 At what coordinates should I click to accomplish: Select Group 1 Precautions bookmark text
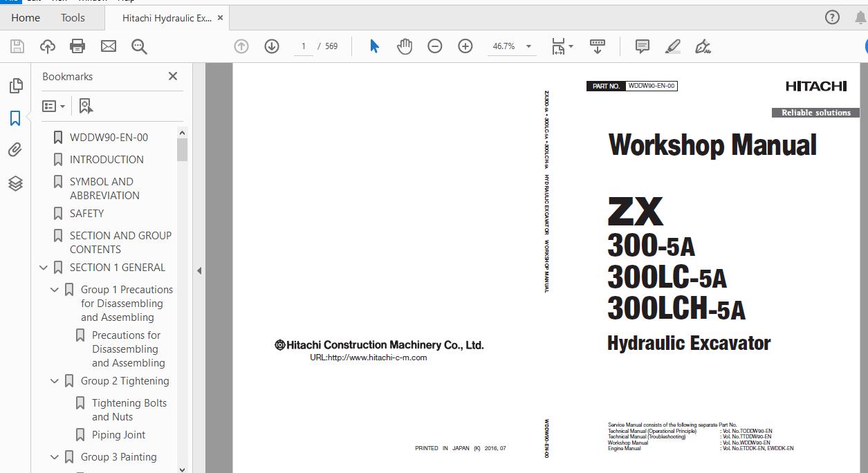[x=127, y=303]
